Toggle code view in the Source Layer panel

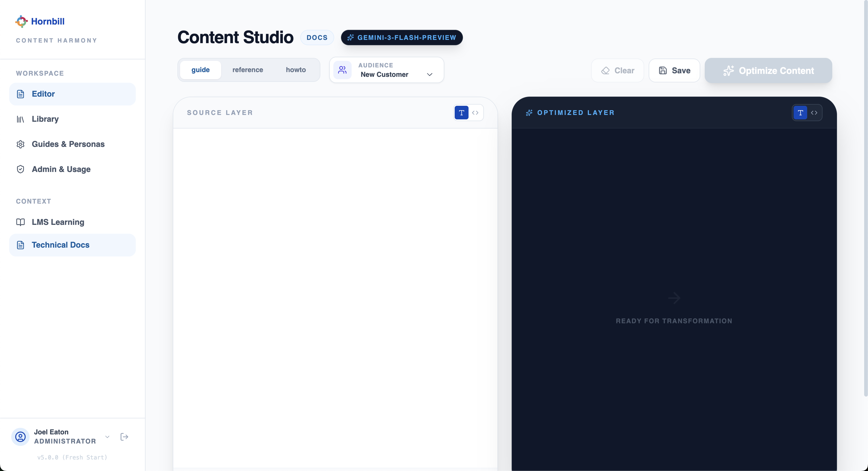475,113
